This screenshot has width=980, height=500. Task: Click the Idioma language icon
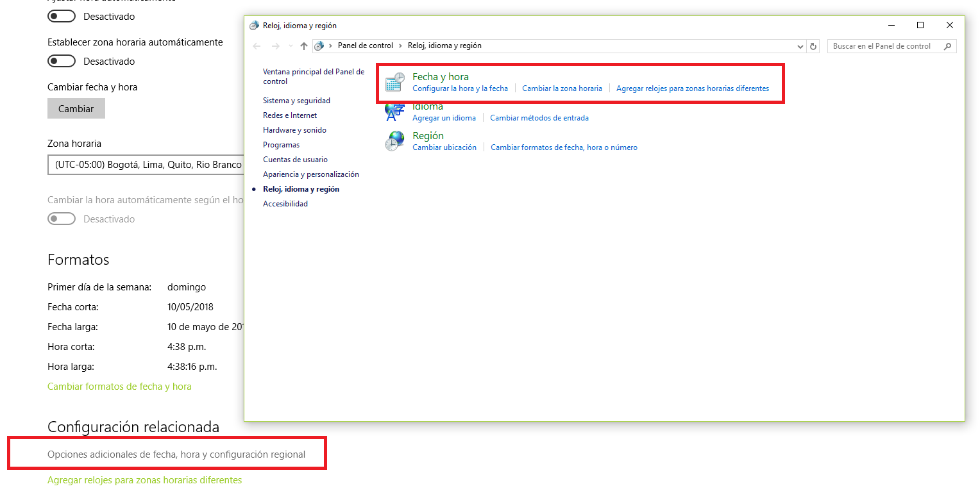click(x=394, y=113)
